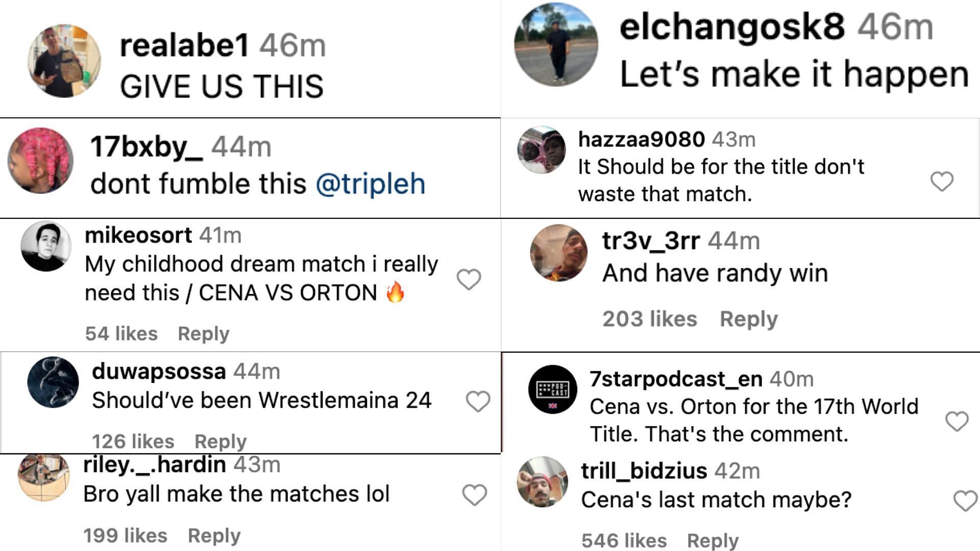980x551 pixels.
Task: Reply to mikeosort's comment
Action: point(204,334)
